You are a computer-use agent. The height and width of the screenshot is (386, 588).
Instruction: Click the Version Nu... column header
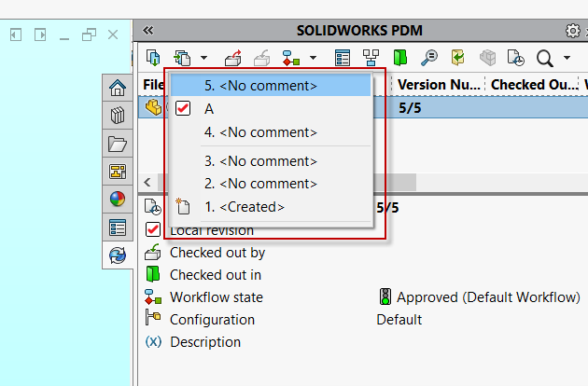tap(438, 85)
